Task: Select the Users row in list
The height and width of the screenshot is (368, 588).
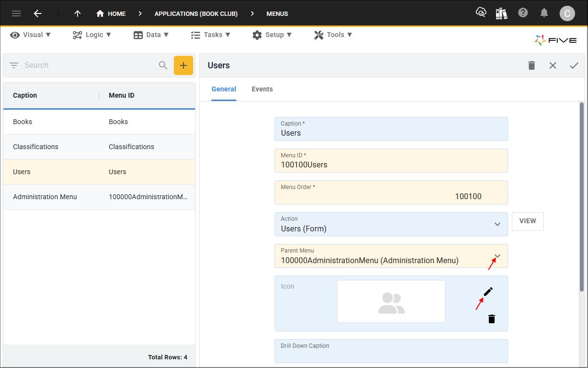Action: 99,172
